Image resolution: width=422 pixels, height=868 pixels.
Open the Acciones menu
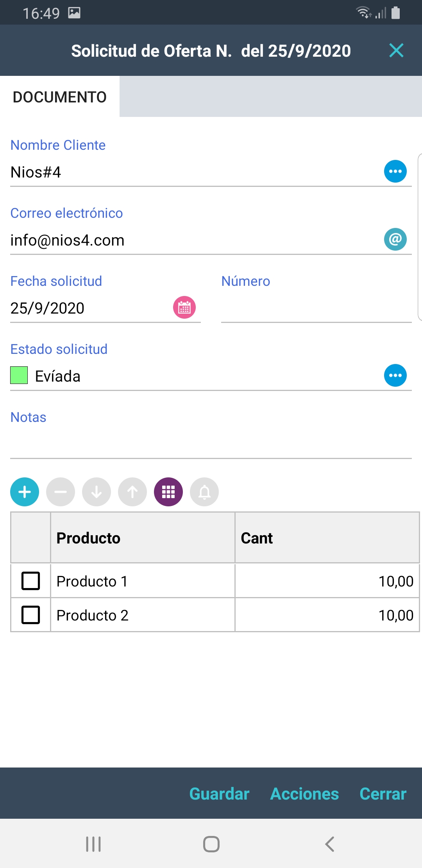click(304, 794)
